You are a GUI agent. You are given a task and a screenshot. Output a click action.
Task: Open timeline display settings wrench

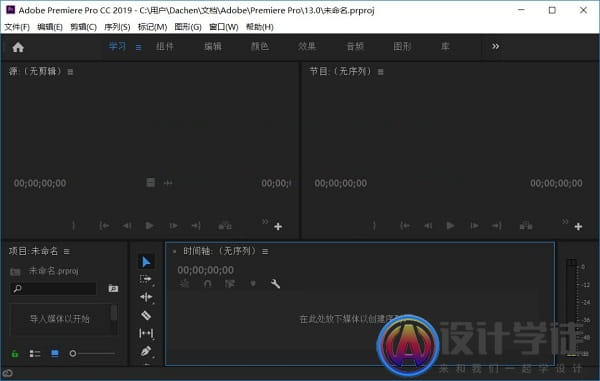[276, 284]
